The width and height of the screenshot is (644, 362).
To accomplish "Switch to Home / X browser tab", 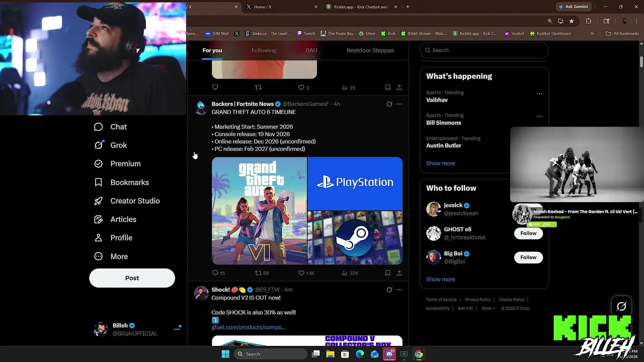I will coord(282,7).
